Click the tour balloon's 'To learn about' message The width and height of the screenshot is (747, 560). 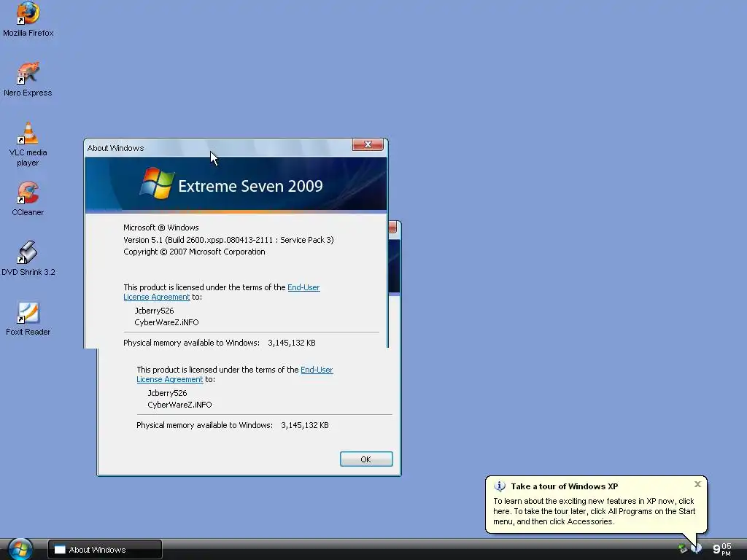pos(594,511)
